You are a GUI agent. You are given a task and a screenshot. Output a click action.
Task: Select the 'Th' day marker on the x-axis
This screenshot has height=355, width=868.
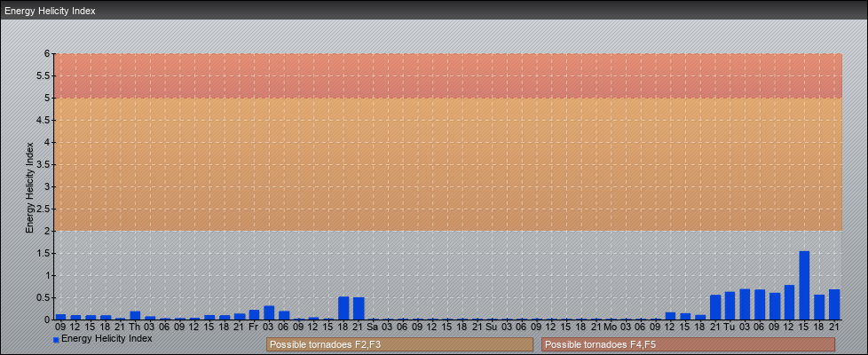[x=135, y=327]
